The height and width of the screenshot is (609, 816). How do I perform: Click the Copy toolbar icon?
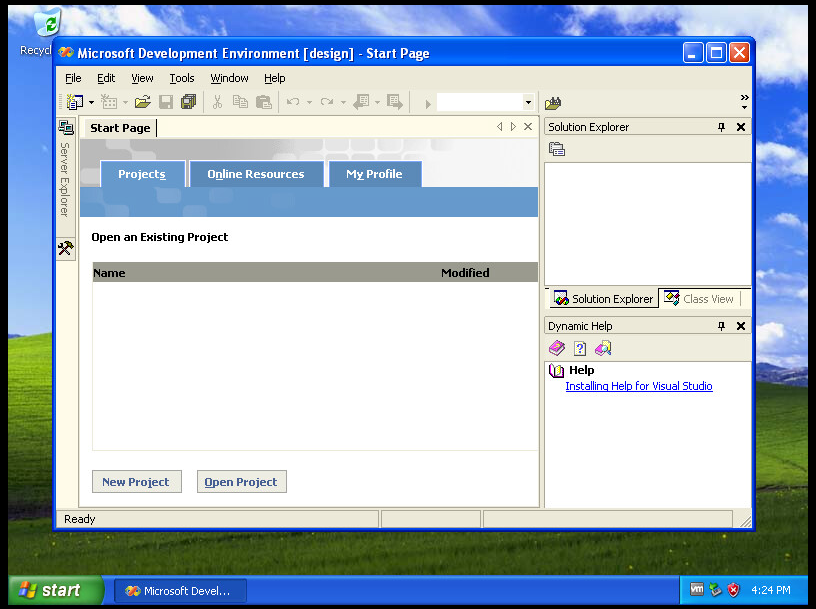tap(240, 102)
